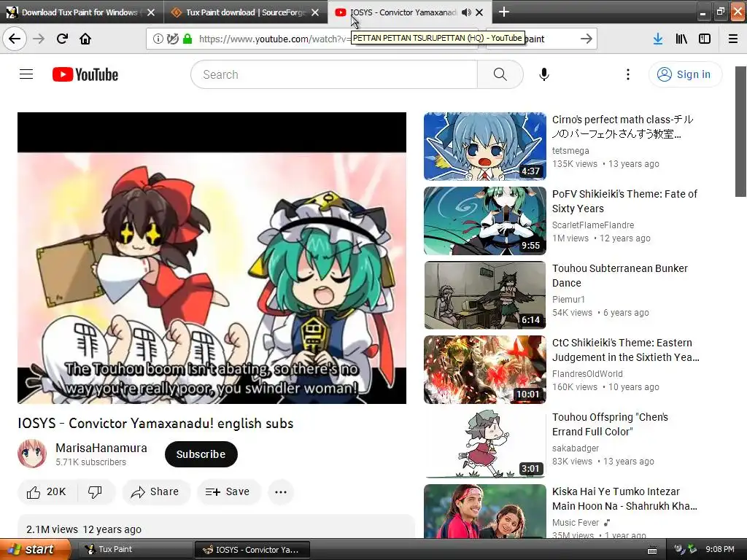Click the search bar go arrow

tap(587, 39)
